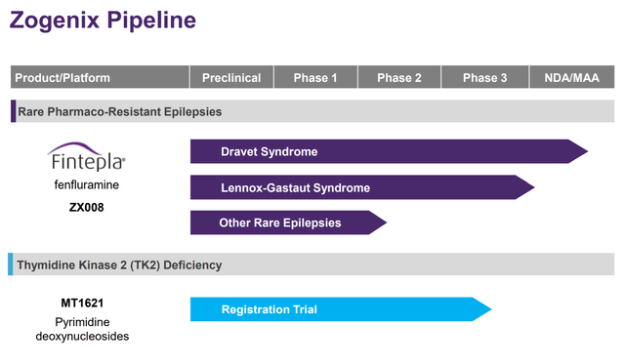625x364 pixels.
Task: Click the Rare Pharmaco-Resistant Epilepsies section band
Action: coord(312,111)
